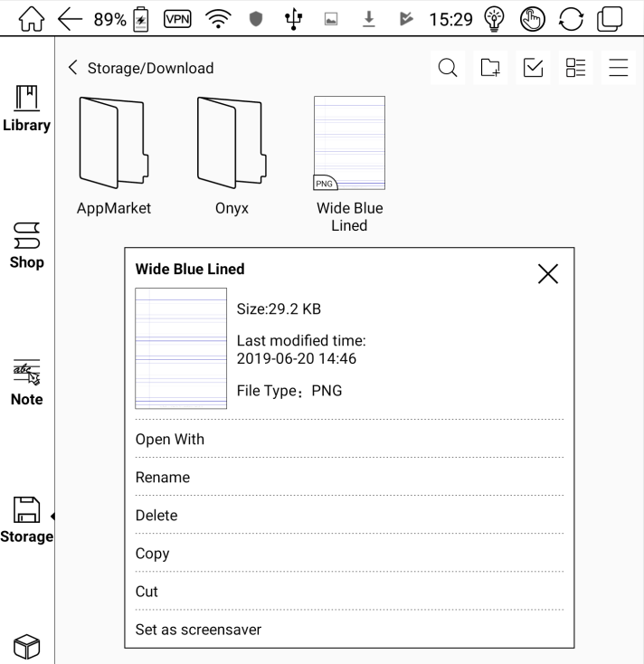The width and height of the screenshot is (644, 664).
Task: Open Wide Blue Lined PNG file
Action: click(x=349, y=165)
